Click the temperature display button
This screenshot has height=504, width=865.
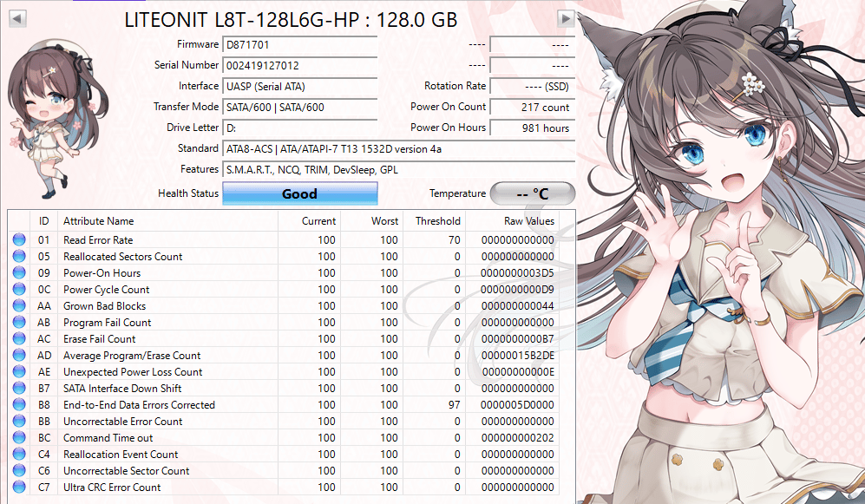[533, 193]
